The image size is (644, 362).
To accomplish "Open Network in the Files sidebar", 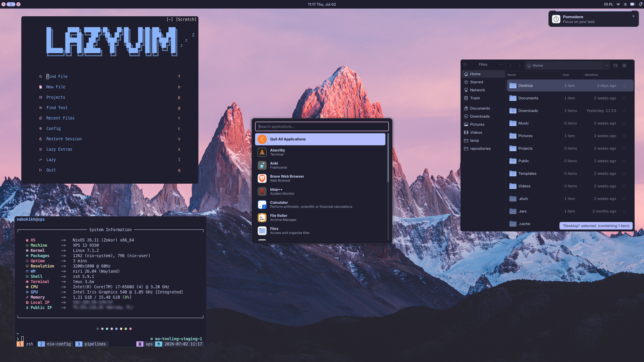I will click(483, 90).
